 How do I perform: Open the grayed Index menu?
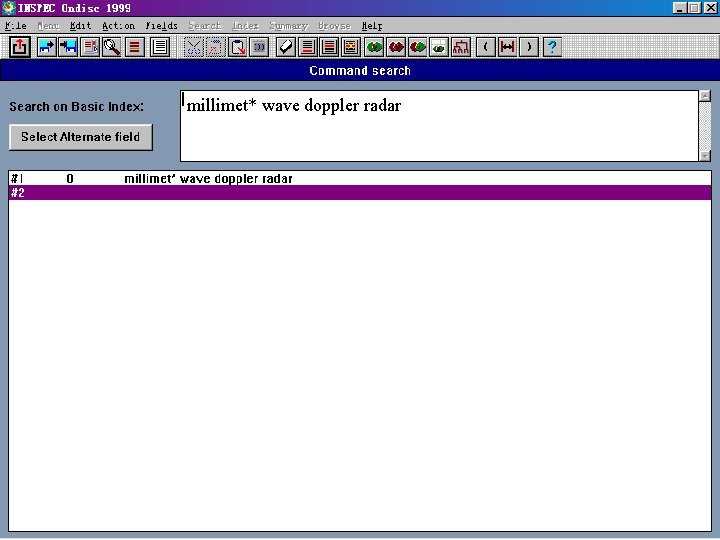click(x=245, y=26)
